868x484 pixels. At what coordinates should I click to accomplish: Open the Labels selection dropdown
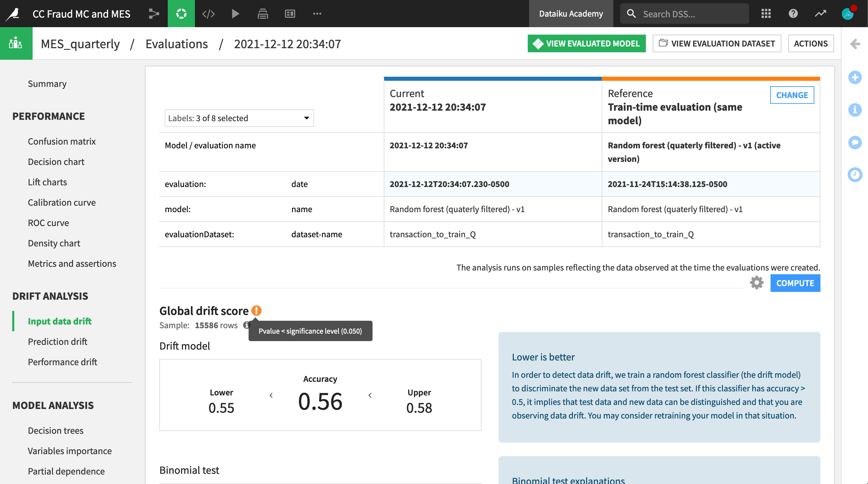(239, 118)
